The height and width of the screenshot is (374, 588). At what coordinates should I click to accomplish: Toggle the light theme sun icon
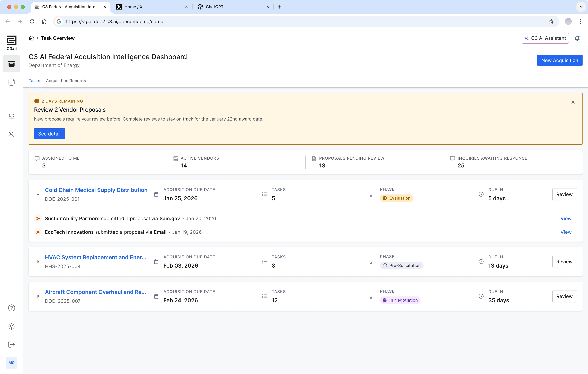coord(11,326)
